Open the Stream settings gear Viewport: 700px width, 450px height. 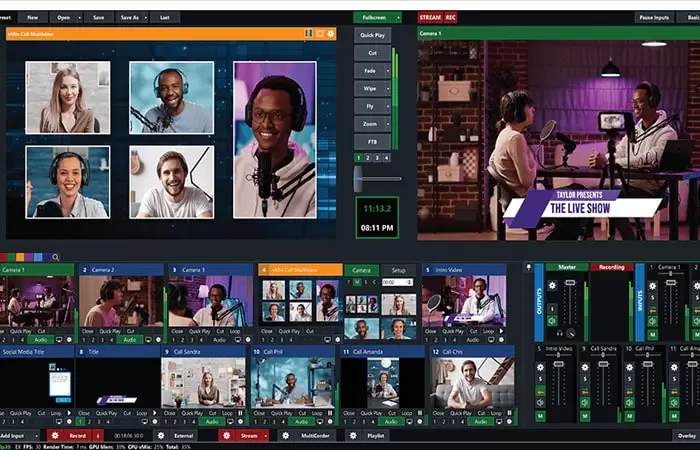226,436
